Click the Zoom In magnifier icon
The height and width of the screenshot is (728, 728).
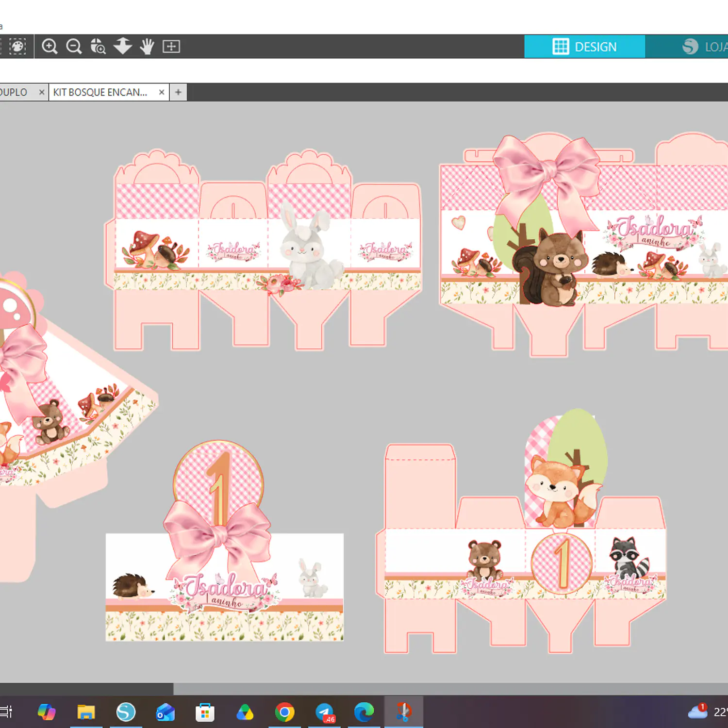pyautogui.click(x=50, y=47)
